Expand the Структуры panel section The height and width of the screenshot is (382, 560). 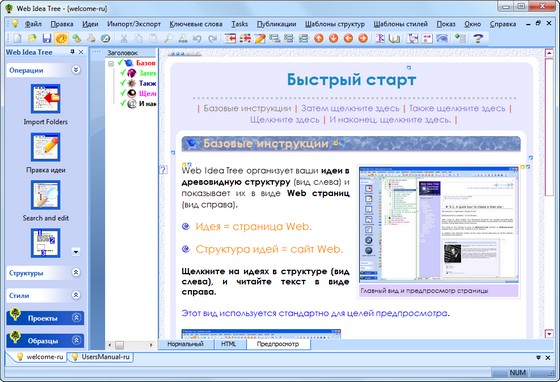76,272
